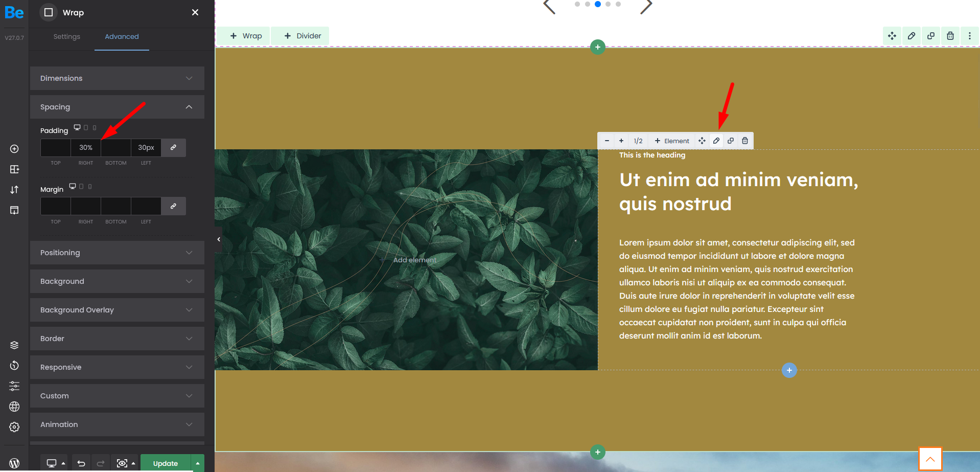Decrease wrap size with the minus button
The image size is (980, 472).
(x=607, y=141)
